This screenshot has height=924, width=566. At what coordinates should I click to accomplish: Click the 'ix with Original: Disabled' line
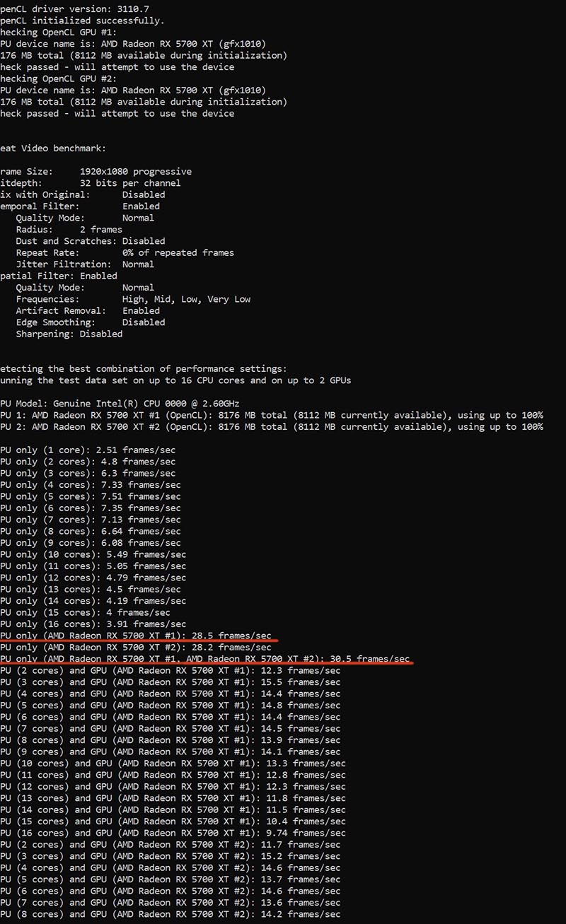(x=82, y=194)
